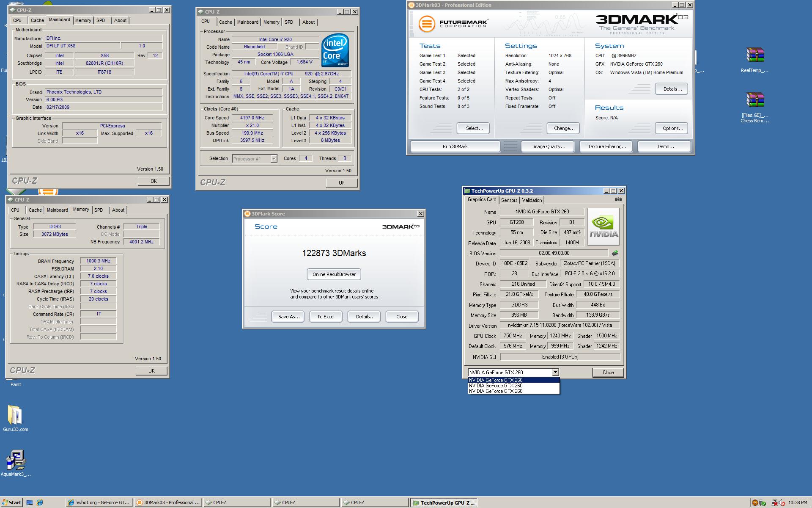Click Details... in 3DMark Score dialog
This screenshot has width=812, height=508.
coord(365,317)
